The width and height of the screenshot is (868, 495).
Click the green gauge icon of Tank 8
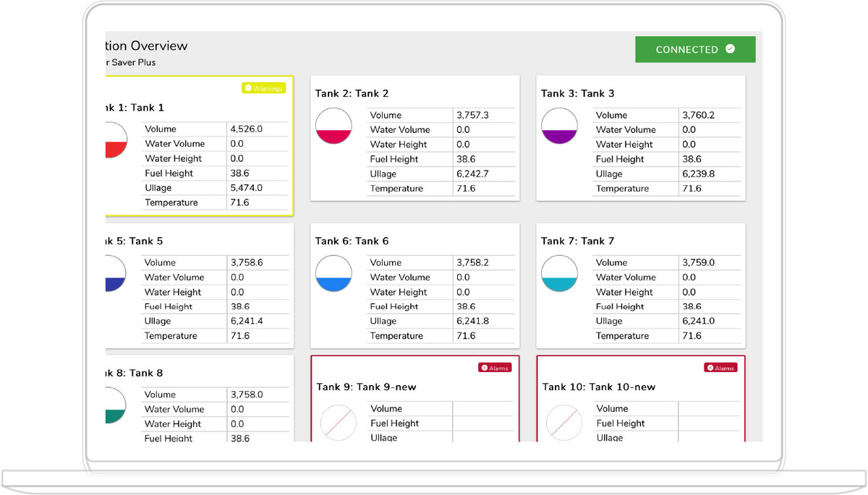[x=116, y=405]
